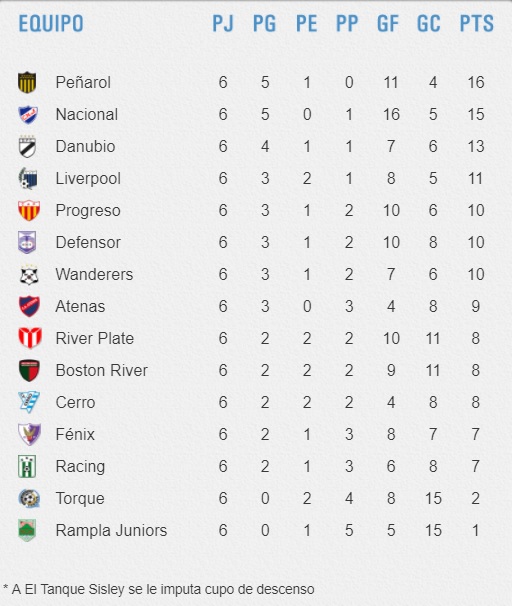The width and height of the screenshot is (512, 606).
Task: Select the GF column header
Action: 388,23
